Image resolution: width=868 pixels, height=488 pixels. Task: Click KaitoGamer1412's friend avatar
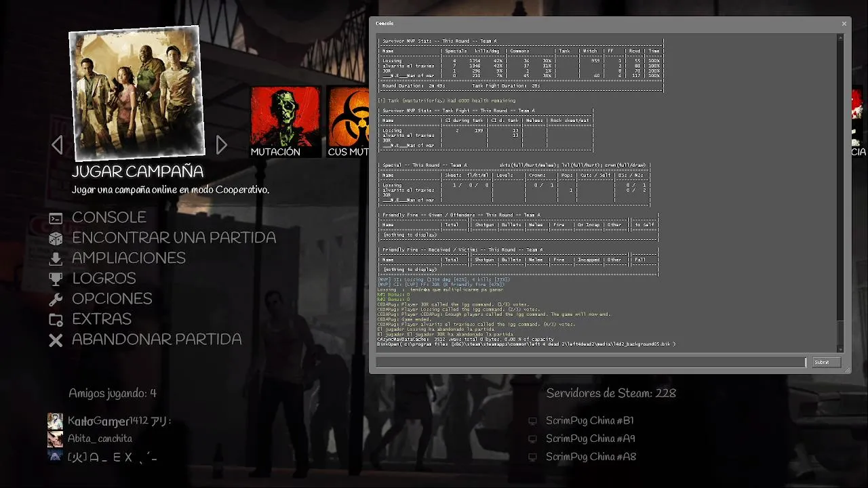pyautogui.click(x=55, y=421)
